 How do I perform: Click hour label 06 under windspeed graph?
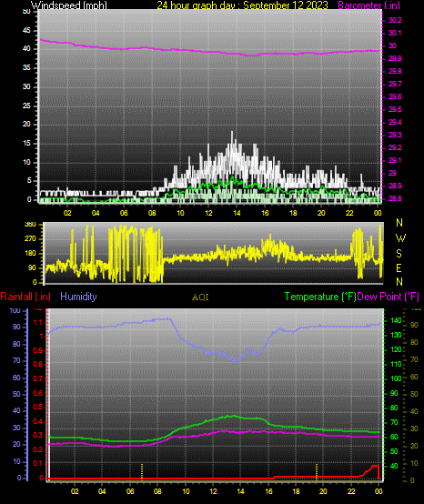[124, 213]
